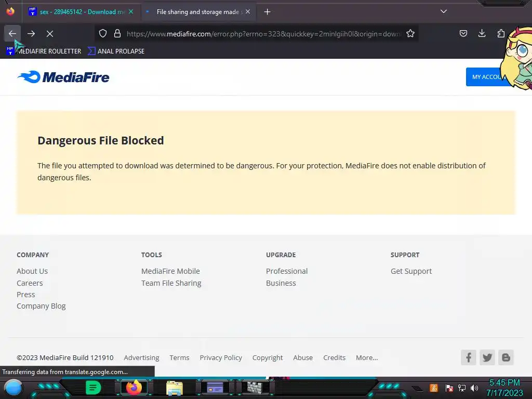The height and width of the screenshot is (399, 532).
Task: Save page to Pocket
Action: 463,34
